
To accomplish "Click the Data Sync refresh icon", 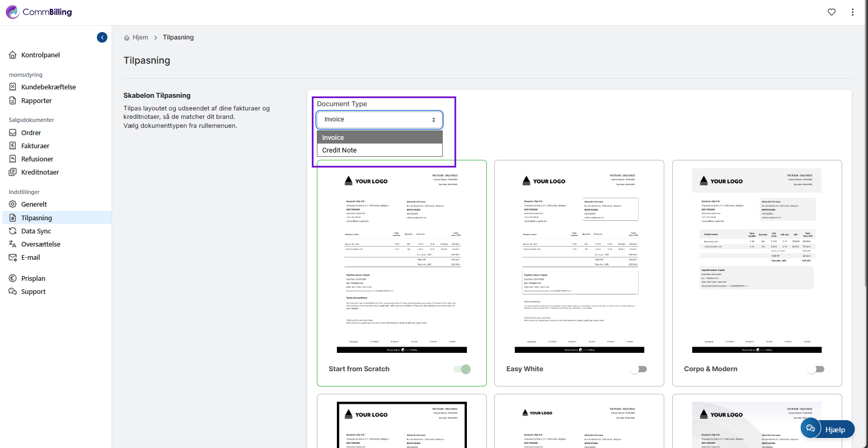I will click(13, 231).
